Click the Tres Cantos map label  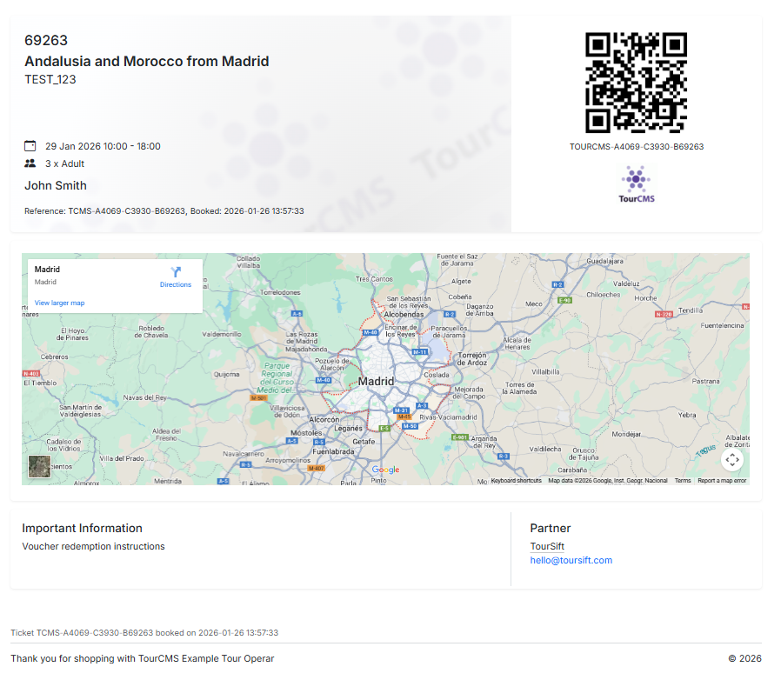click(374, 279)
